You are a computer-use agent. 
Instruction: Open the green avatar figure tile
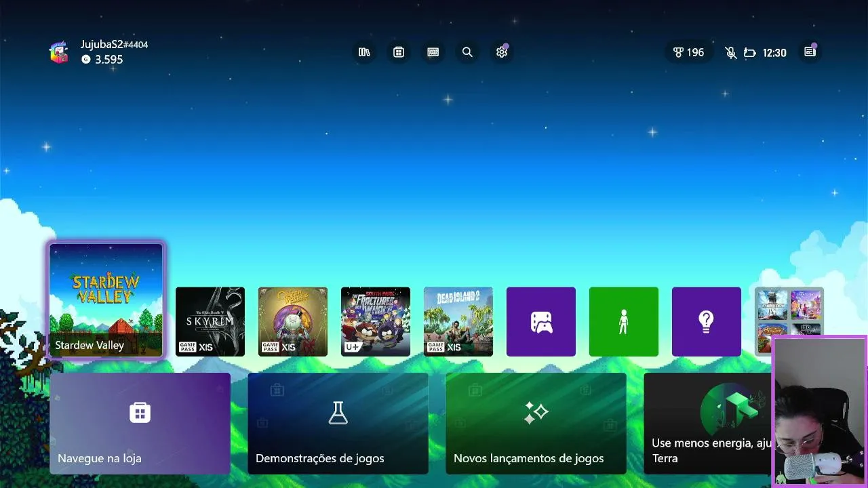point(624,322)
